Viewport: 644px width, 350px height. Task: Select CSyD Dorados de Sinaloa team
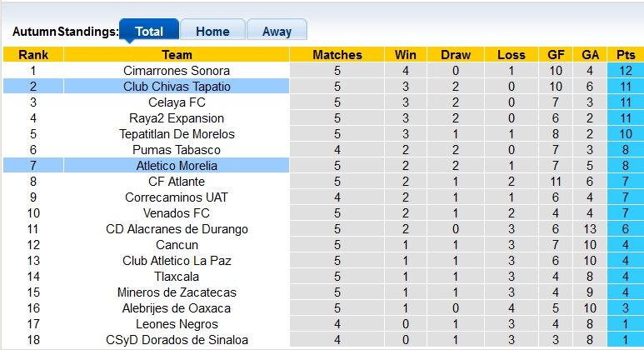[x=177, y=340]
